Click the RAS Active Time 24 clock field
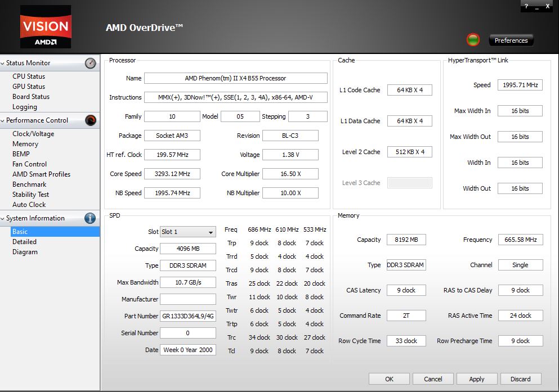Image resolution: width=559 pixels, height=392 pixels. pos(521,316)
